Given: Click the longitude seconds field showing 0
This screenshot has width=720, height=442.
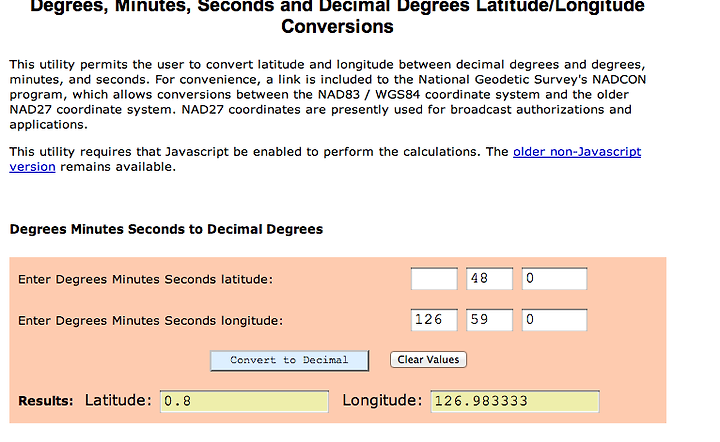Looking at the screenshot, I should (554, 320).
